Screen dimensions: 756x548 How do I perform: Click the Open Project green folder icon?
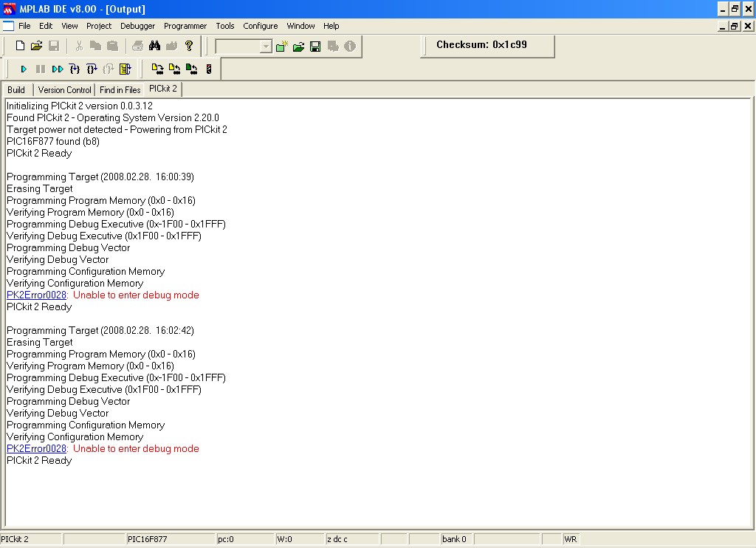pos(298,47)
